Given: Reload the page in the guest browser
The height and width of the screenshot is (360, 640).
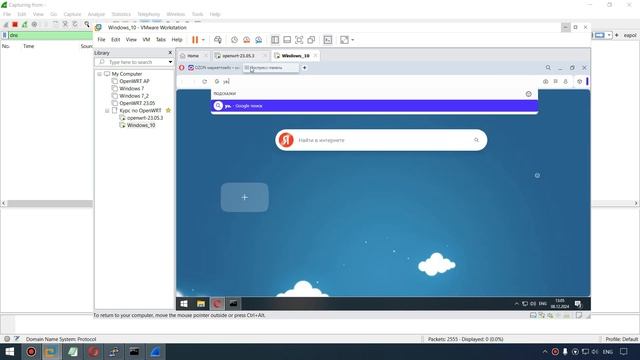Looking at the screenshot, I should (204, 82).
